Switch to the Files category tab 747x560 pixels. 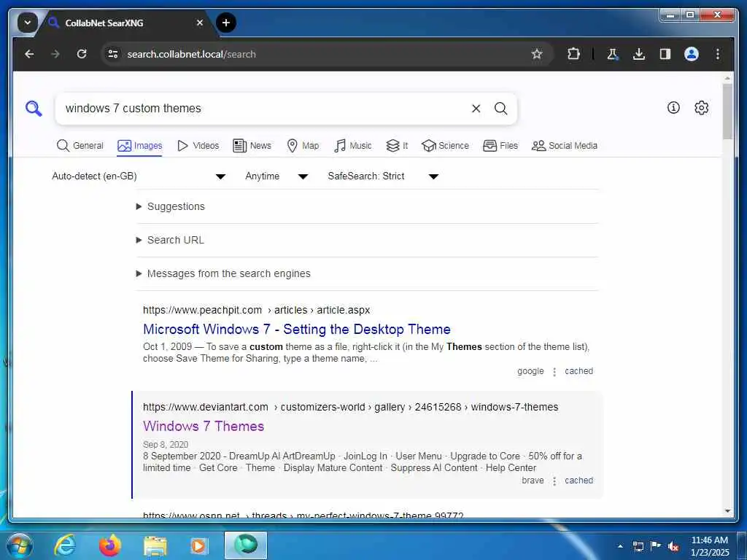(500, 146)
